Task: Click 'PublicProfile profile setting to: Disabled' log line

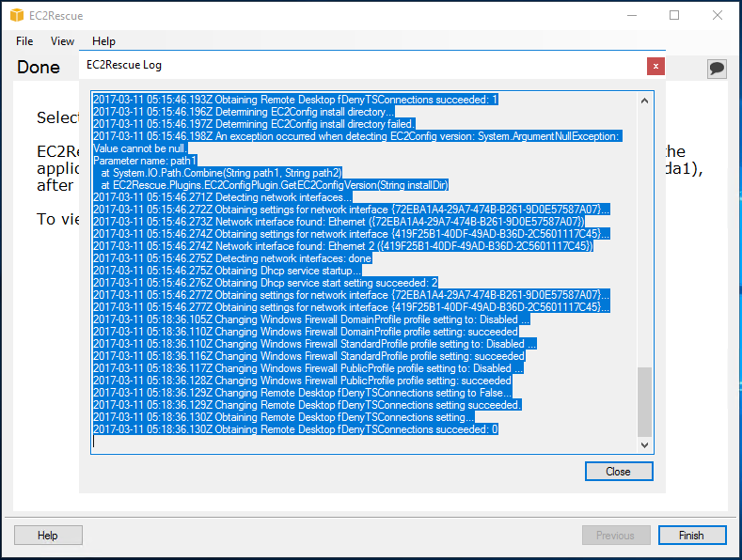Action: [308, 368]
